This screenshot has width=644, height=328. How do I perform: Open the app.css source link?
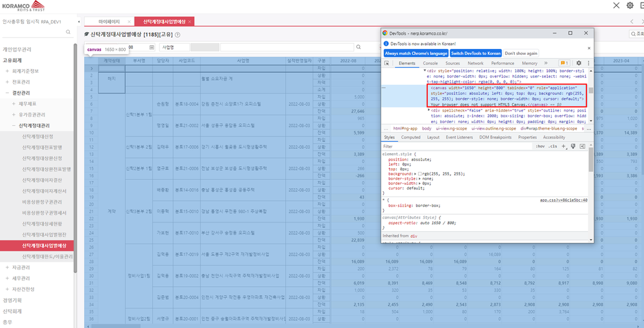click(563, 200)
